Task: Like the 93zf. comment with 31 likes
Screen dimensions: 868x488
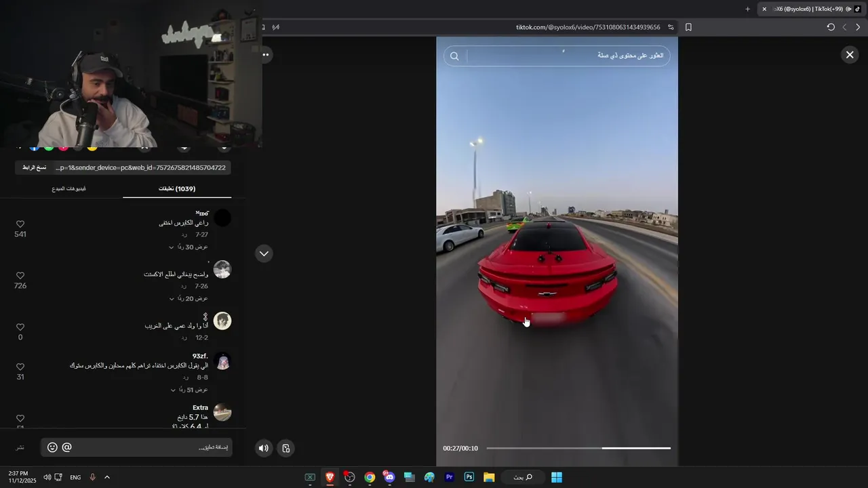Action: [x=20, y=367]
